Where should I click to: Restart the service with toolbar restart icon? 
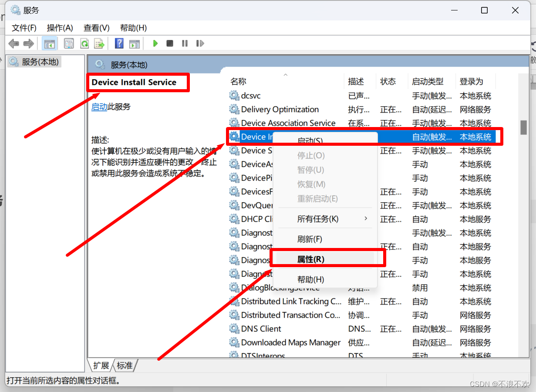(200, 44)
